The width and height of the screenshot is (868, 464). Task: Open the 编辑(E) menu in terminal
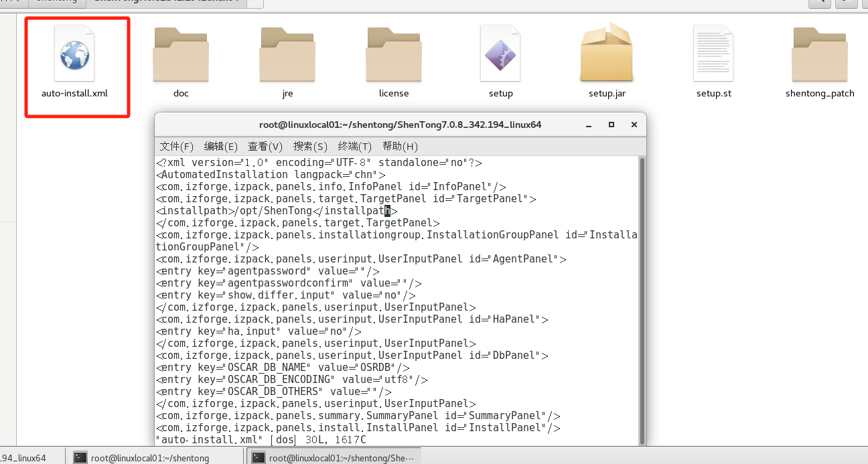point(221,146)
